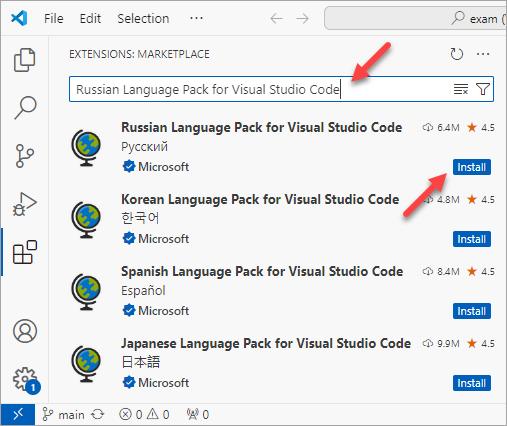Click the command center search box
Viewport: 507px width, 426px height.
tap(415, 18)
